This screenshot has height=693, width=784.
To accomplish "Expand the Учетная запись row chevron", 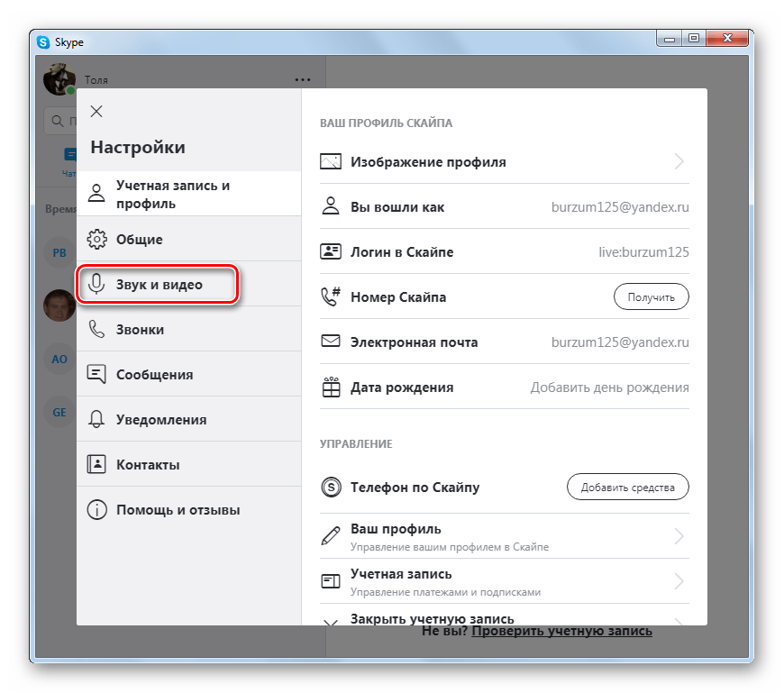I will click(x=679, y=582).
